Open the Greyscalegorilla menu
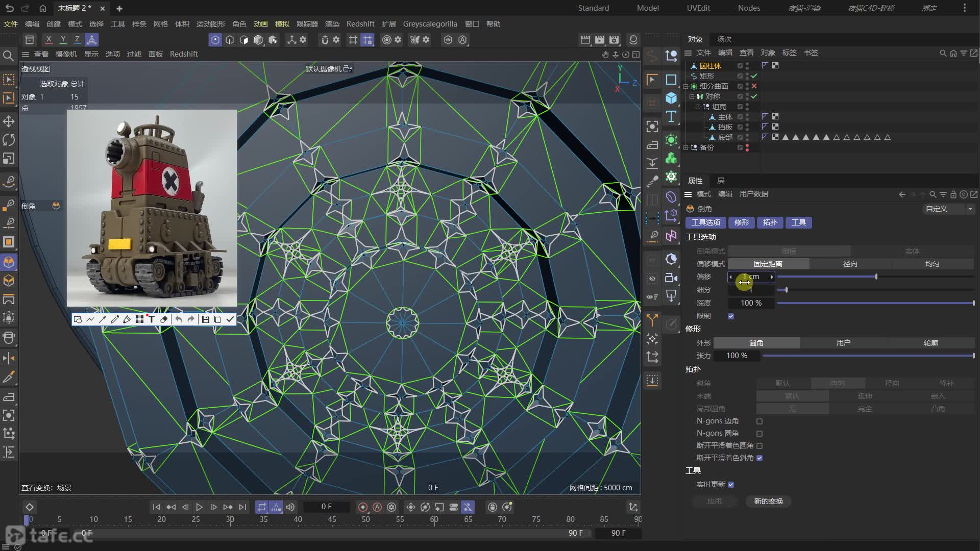The image size is (980, 551). (x=430, y=24)
